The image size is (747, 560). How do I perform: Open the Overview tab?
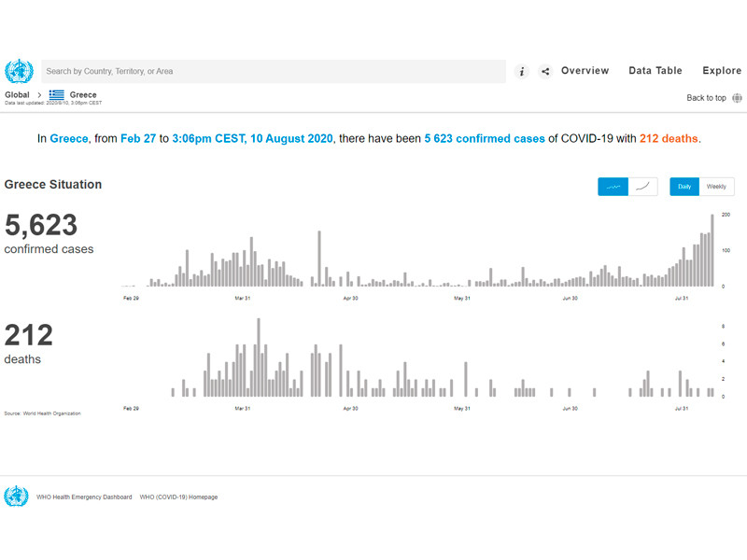[585, 71]
